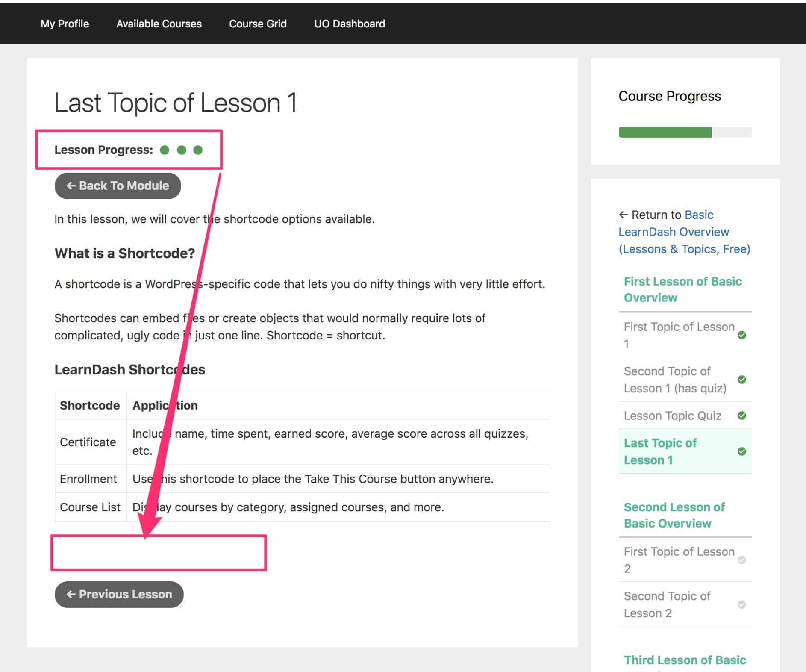806x672 pixels.
Task: Go to Course Grid menu item
Action: coord(258,24)
